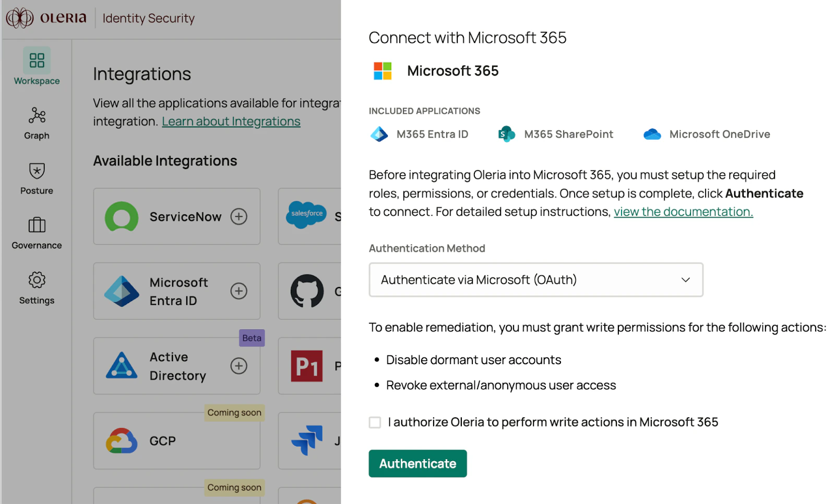This screenshot has height=504, width=835.
Task: Click the Microsoft 365 four-color logo
Action: (383, 71)
